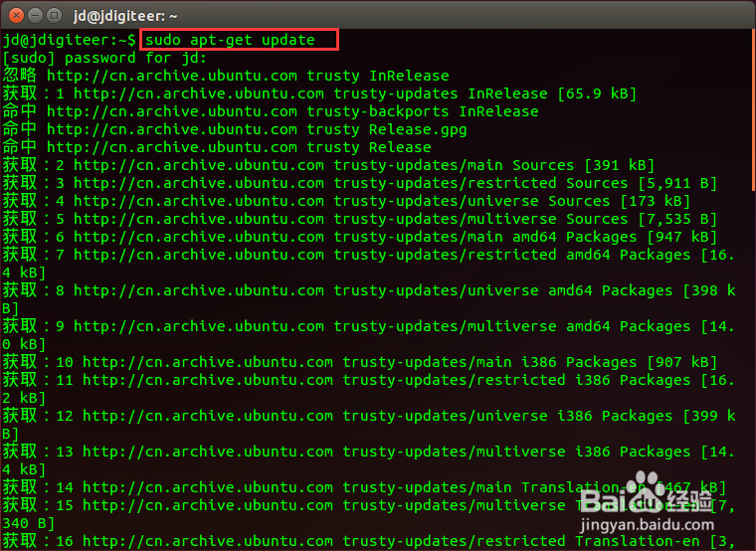The height and width of the screenshot is (551, 756).
Task: Click the command 'sudo apt-get update'
Action: click(230, 40)
